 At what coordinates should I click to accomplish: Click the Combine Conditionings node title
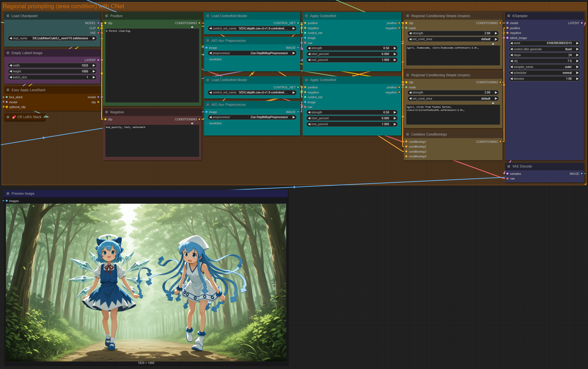[429, 134]
